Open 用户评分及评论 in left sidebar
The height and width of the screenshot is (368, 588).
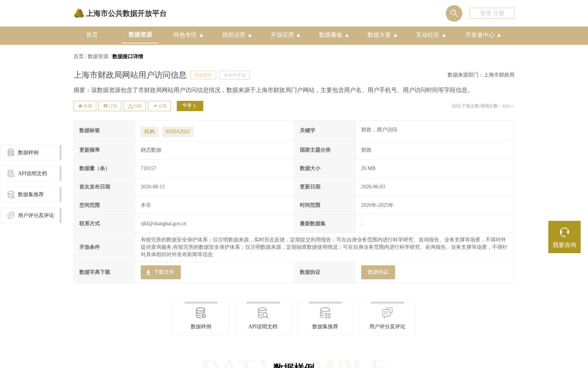(x=31, y=216)
